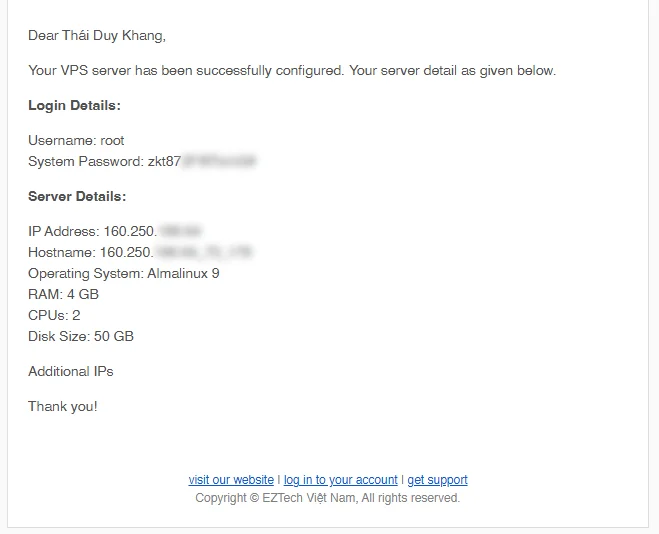Click the 'Thank you!' text
659x534 pixels.
click(63, 406)
